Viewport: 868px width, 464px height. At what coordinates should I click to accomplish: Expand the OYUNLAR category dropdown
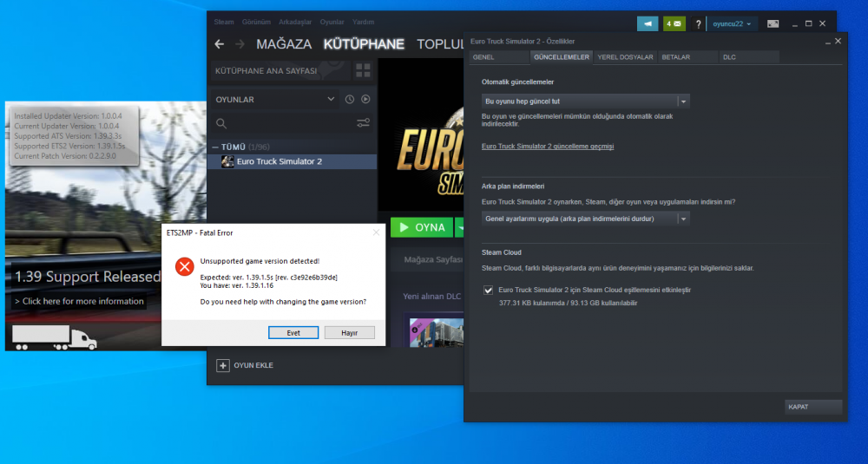click(x=330, y=100)
